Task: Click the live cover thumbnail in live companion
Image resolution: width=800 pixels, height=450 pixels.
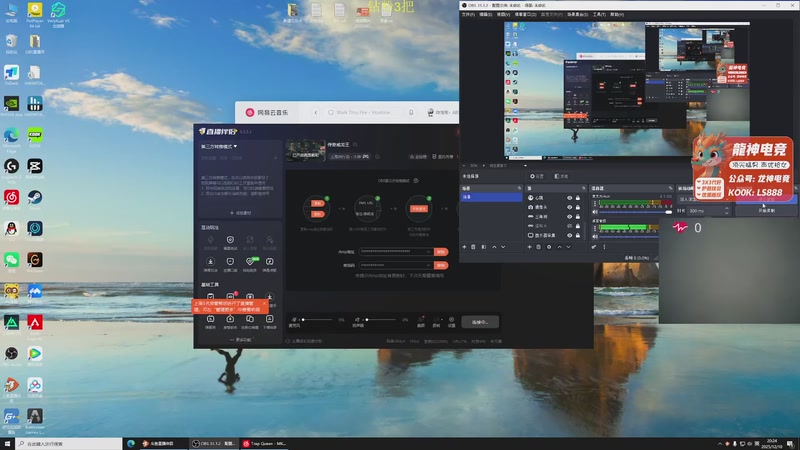Action: tap(306, 151)
